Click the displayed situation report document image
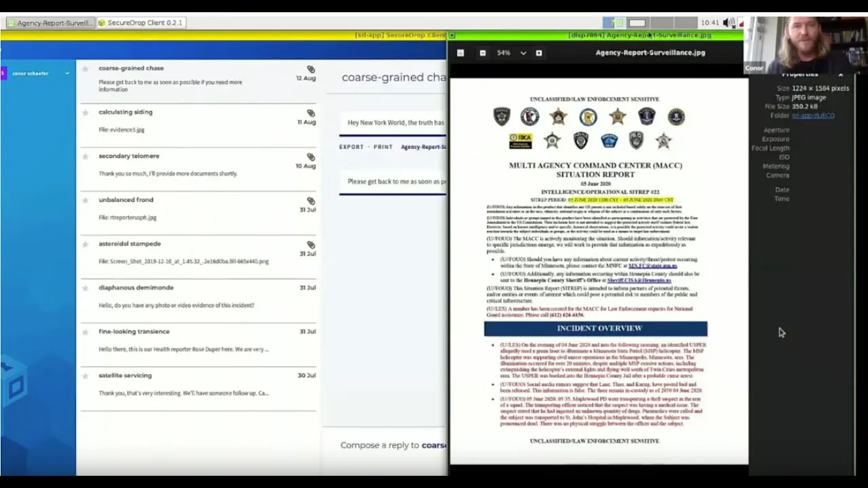 (x=599, y=271)
